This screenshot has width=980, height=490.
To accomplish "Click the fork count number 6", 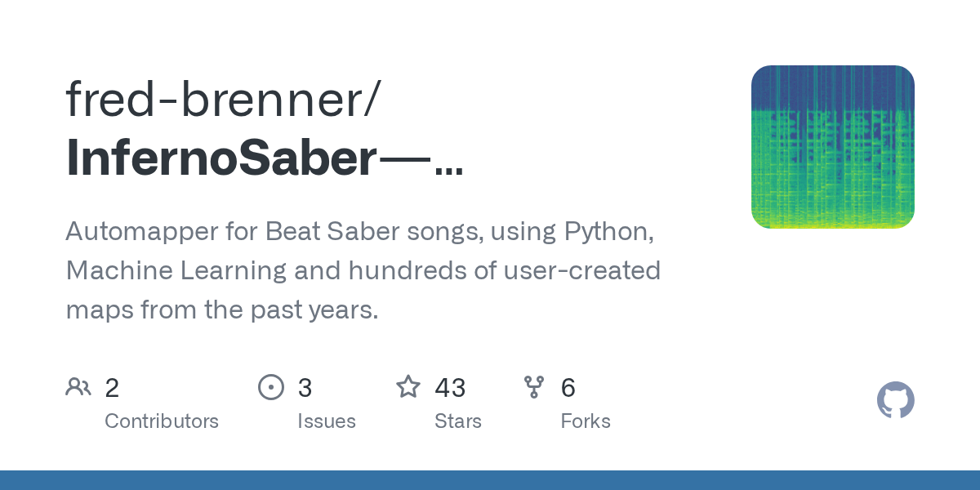I will tap(568, 388).
